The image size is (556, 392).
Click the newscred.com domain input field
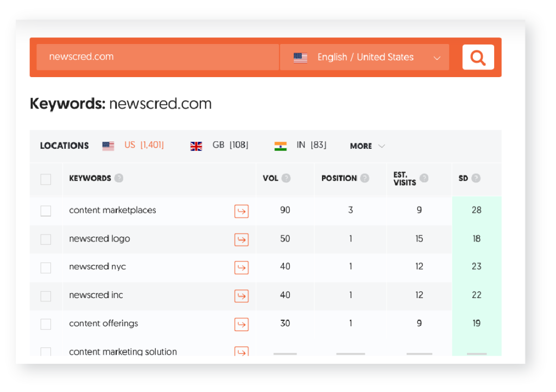[x=157, y=57]
